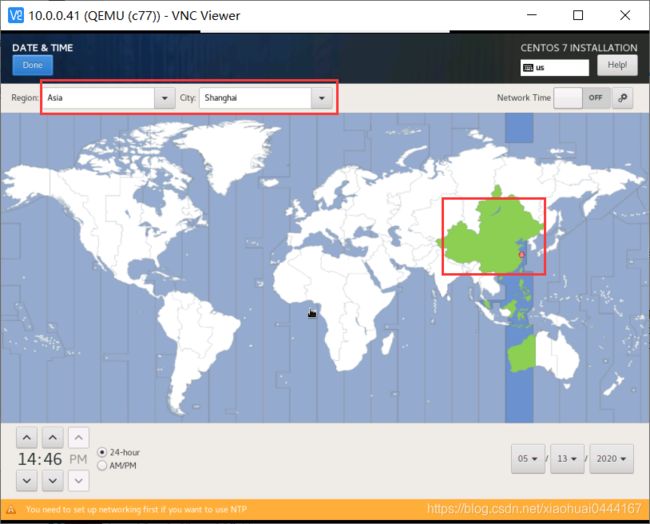Minimize the VNC Viewer window
The image size is (650, 524).
(x=532, y=15)
